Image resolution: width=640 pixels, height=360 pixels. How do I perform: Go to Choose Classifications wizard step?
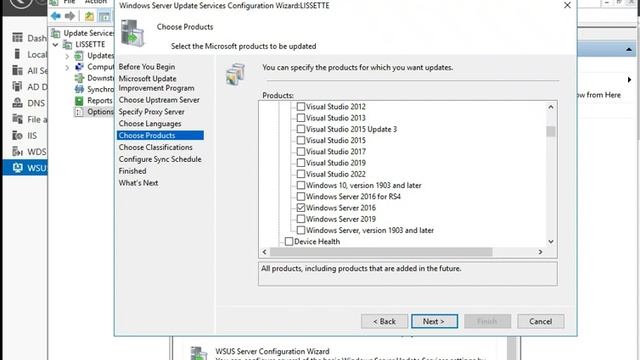pos(156,147)
